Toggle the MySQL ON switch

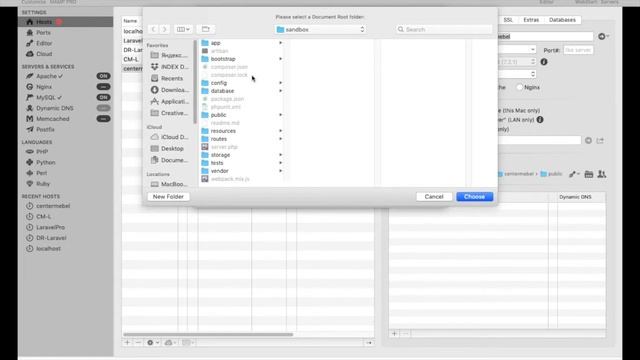coord(103,97)
